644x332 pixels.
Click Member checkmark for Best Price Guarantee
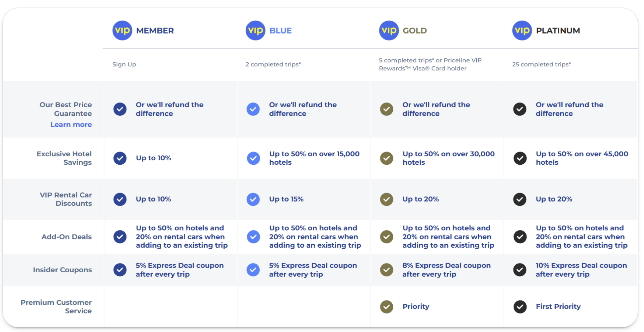120,109
